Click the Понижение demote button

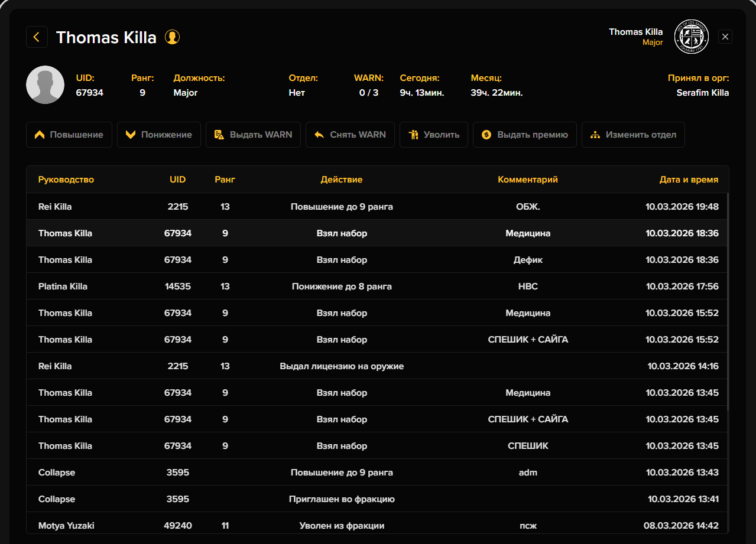pyautogui.click(x=159, y=135)
